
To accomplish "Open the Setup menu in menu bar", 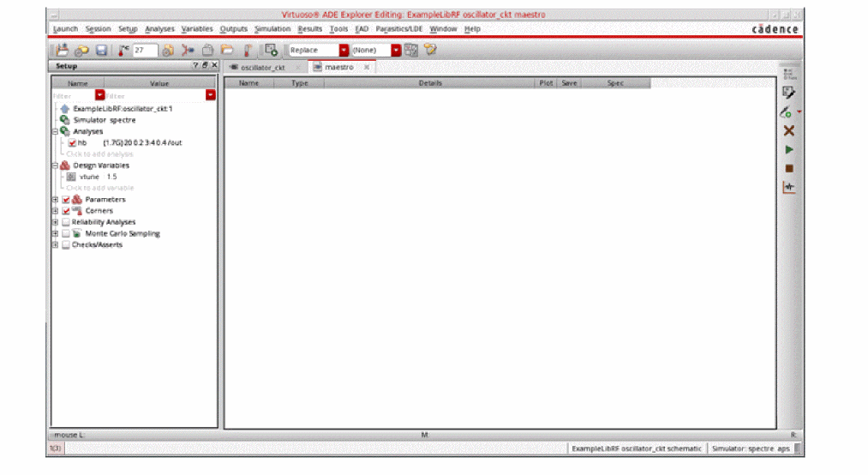I will coord(128,29).
